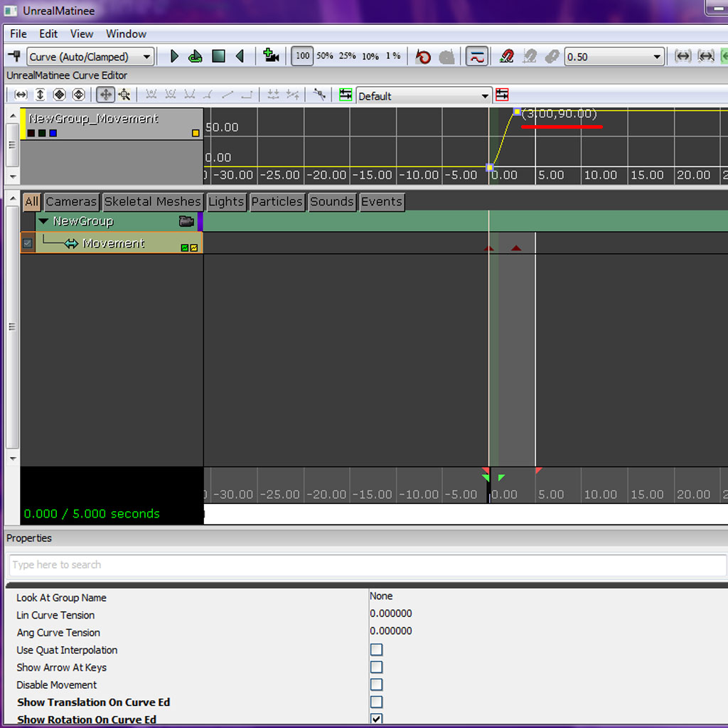
Task: Open the Window menu
Action: pyautogui.click(x=126, y=34)
